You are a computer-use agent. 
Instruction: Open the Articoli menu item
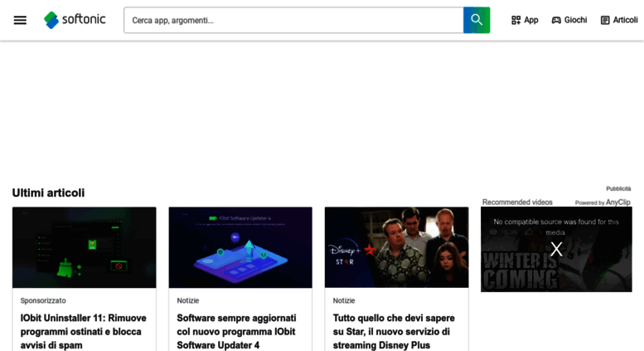pyautogui.click(x=619, y=20)
